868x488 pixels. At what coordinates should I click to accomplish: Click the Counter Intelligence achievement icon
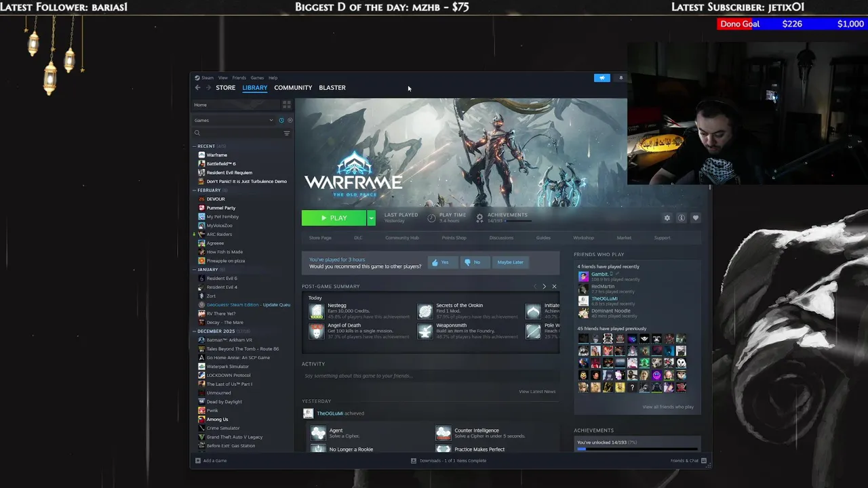coord(443,432)
